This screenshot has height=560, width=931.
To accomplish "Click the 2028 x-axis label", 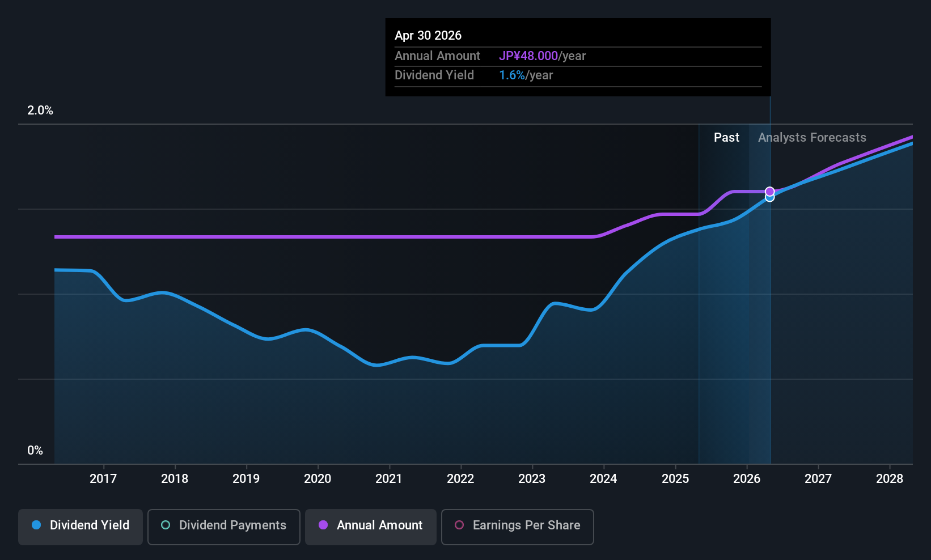I will click(890, 478).
